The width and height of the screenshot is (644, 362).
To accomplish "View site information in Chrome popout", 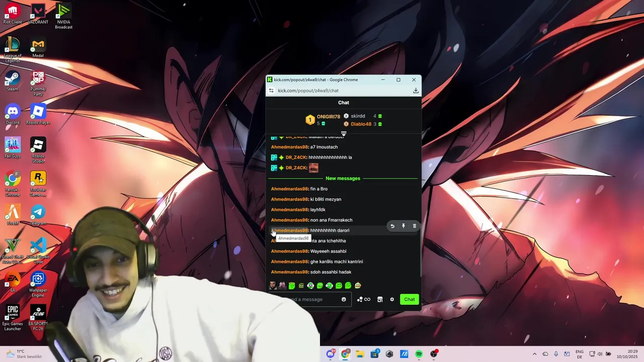I will (271, 90).
